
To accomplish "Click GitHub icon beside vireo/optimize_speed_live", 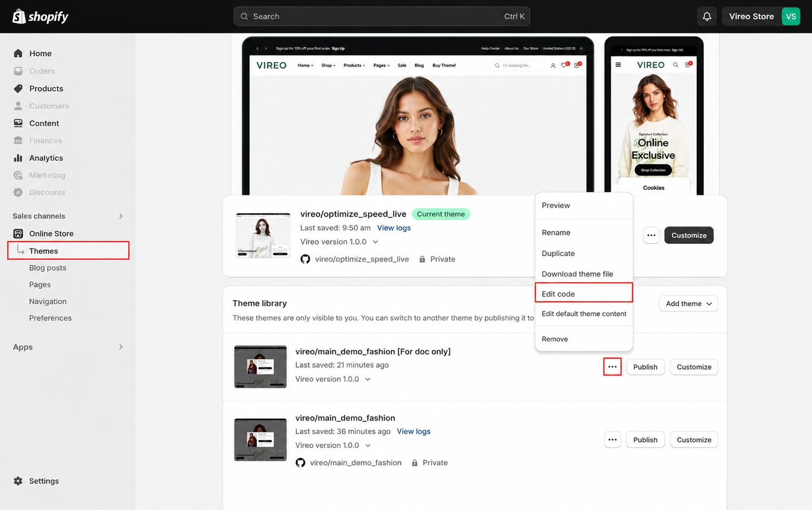I will [x=305, y=259].
